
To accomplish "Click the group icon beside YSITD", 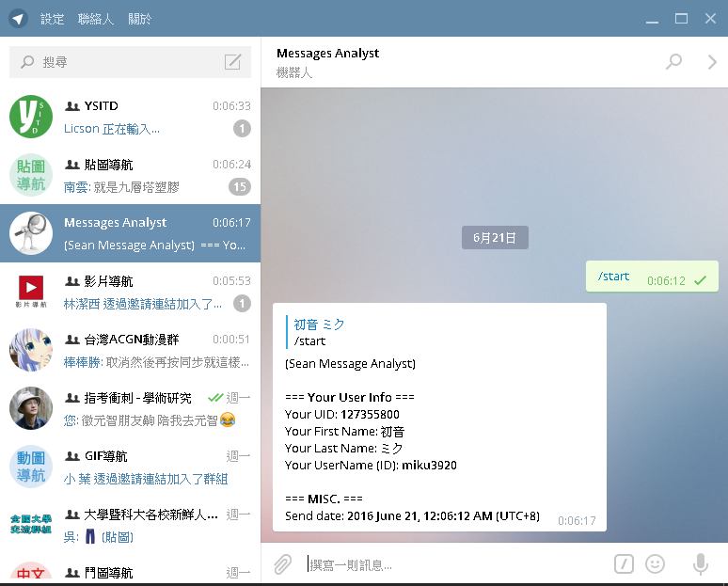I will click(72, 106).
